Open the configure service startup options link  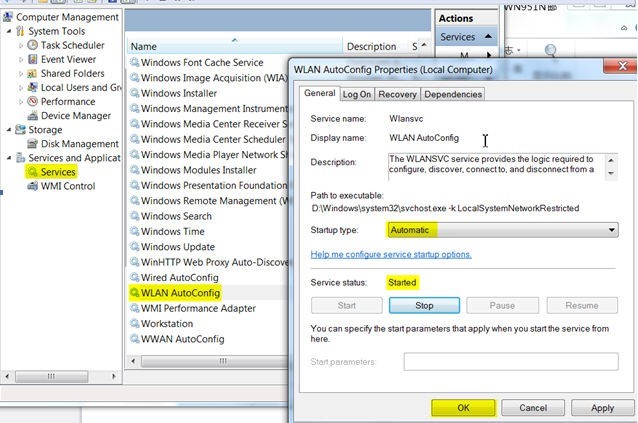pos(391,255)
